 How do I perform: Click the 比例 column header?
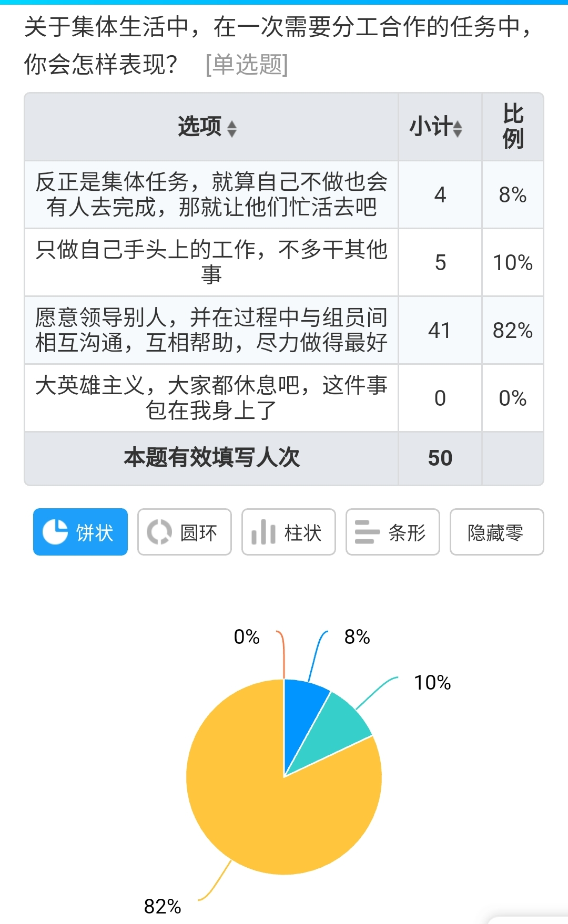click(x=513, y=127)
